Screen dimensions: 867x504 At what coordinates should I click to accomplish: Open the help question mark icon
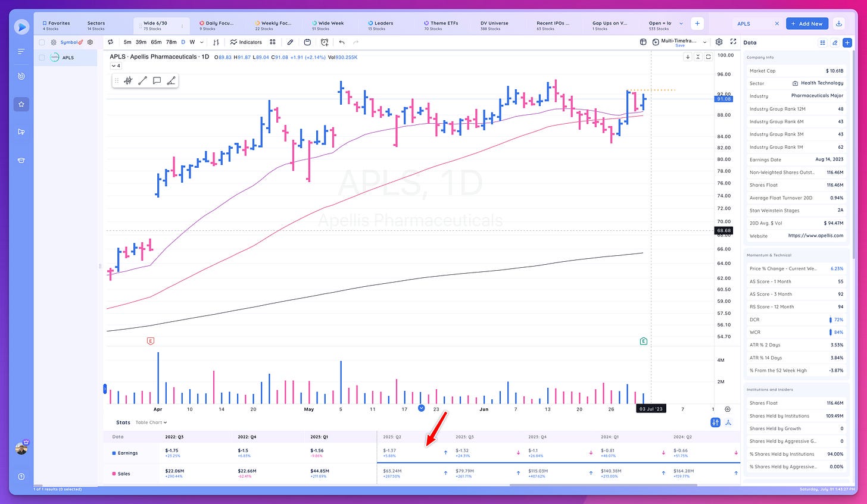[21, 477]
